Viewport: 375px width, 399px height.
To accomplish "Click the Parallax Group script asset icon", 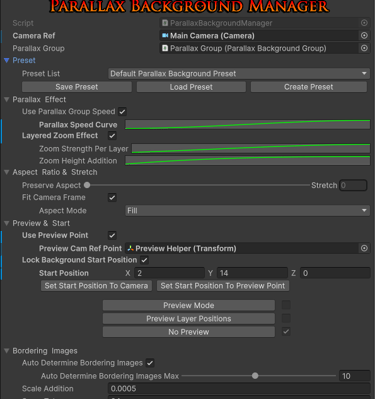I will 165,48.
